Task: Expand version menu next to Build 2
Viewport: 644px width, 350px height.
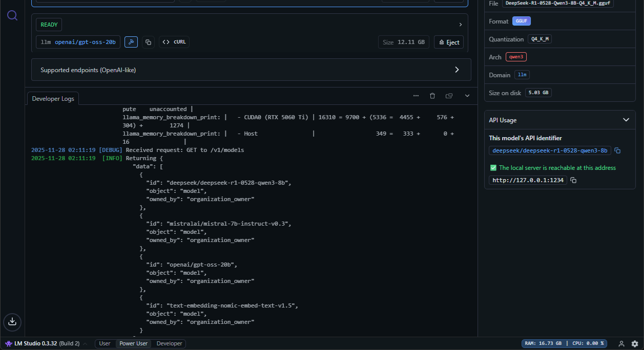Action: click(85, 344)
